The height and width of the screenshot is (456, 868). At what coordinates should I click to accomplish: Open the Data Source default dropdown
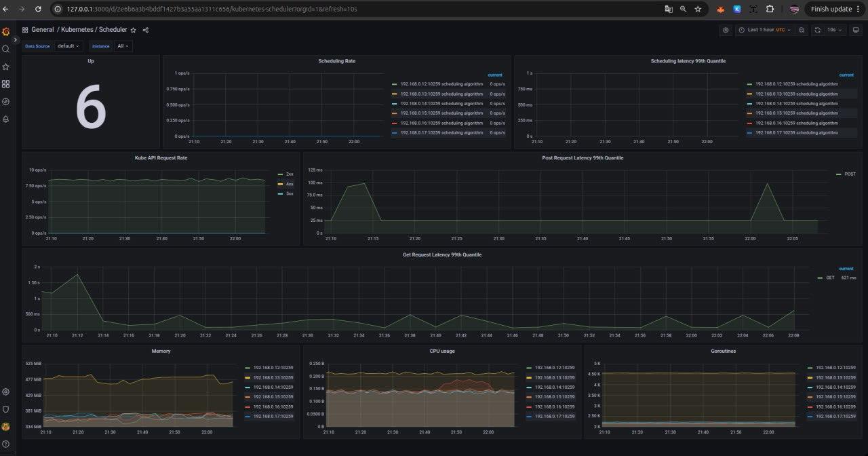tap(68, 45)
